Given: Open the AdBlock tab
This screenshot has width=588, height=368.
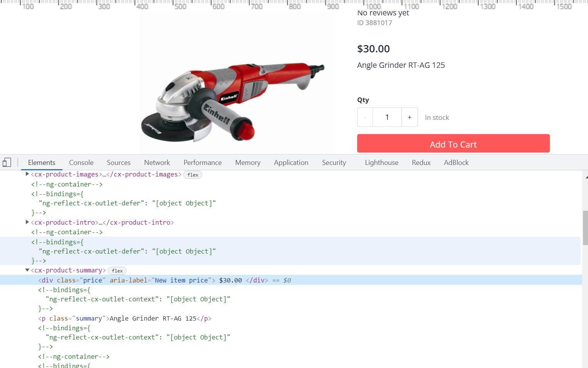Looking at the screenshot, I should [456, 163].
